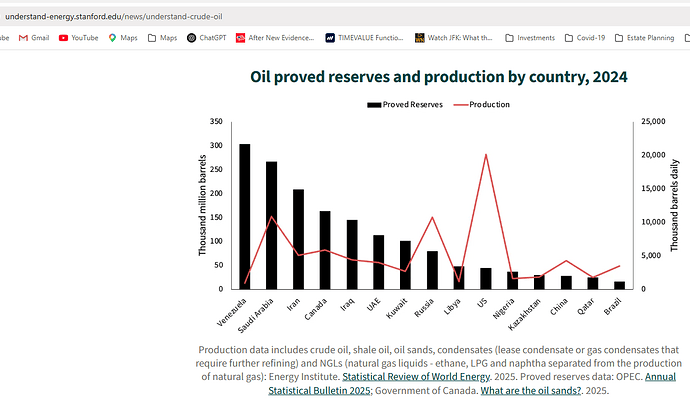Click the address bar URL

114,17
